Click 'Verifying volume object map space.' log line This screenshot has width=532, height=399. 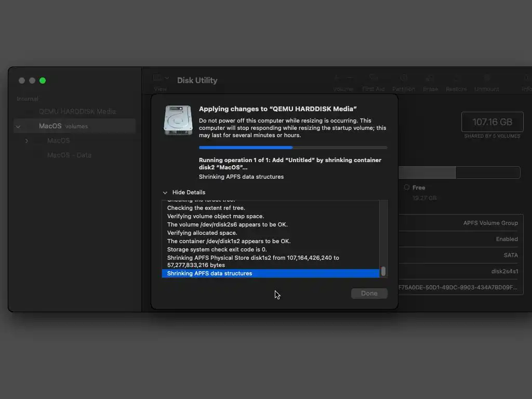point(216,216)
